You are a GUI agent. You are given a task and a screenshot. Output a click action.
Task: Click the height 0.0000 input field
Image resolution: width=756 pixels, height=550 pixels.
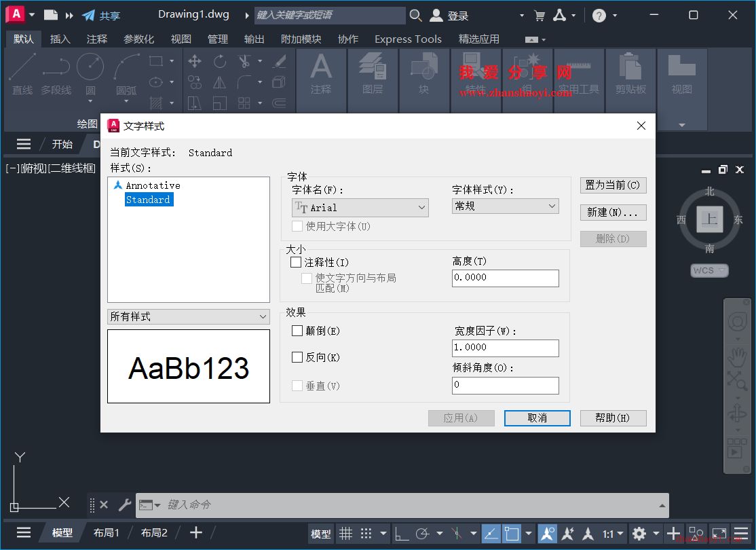tap(506, 278)
